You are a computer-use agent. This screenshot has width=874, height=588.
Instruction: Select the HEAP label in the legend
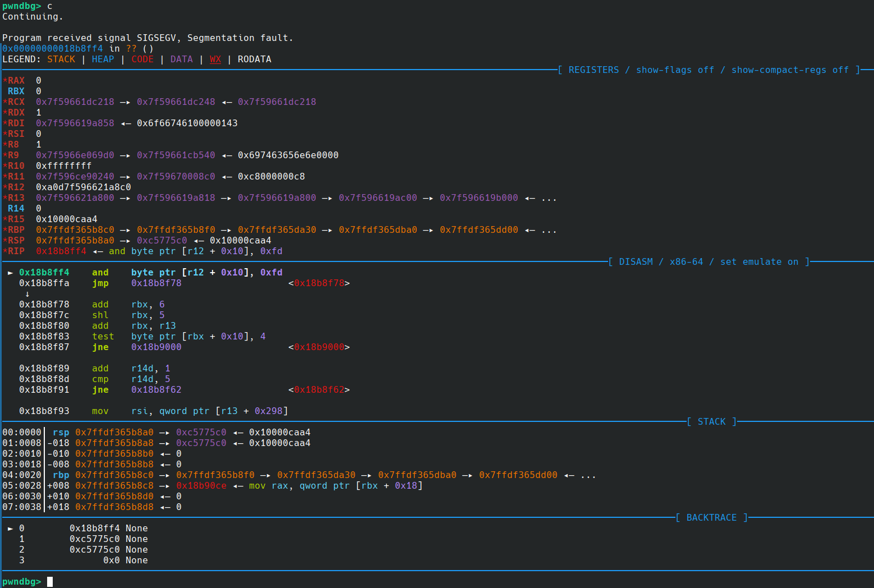click(103, 59)
